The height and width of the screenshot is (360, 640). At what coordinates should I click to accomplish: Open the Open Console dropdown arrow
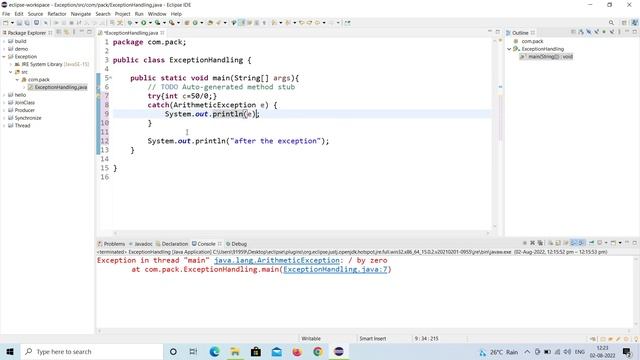coord(620,243)
